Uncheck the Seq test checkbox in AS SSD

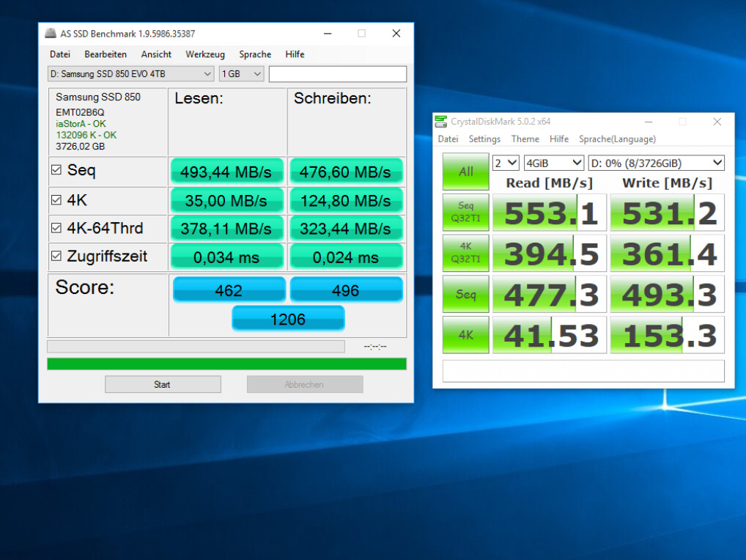[x=56, y=170]
